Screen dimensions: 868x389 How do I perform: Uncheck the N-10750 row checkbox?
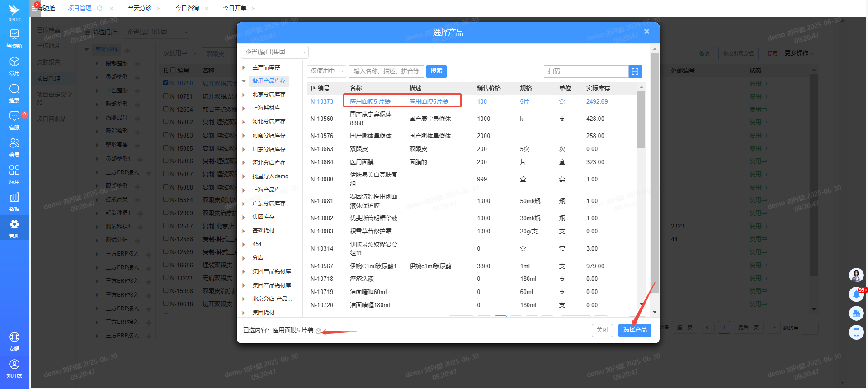[166, 83]
